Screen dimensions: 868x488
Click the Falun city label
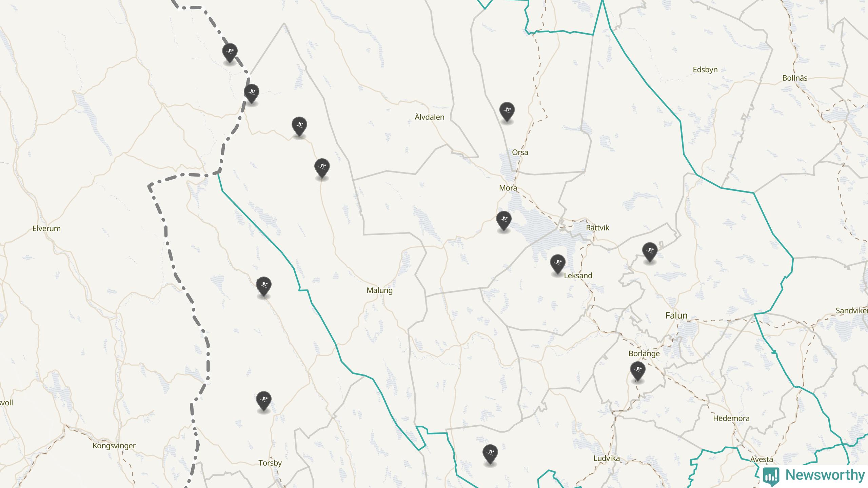pyautogui.click(x=676, y=316)
